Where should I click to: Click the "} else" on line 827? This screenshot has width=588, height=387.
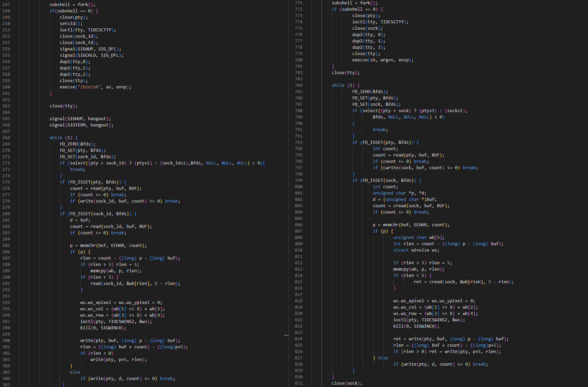coord(381,358)
